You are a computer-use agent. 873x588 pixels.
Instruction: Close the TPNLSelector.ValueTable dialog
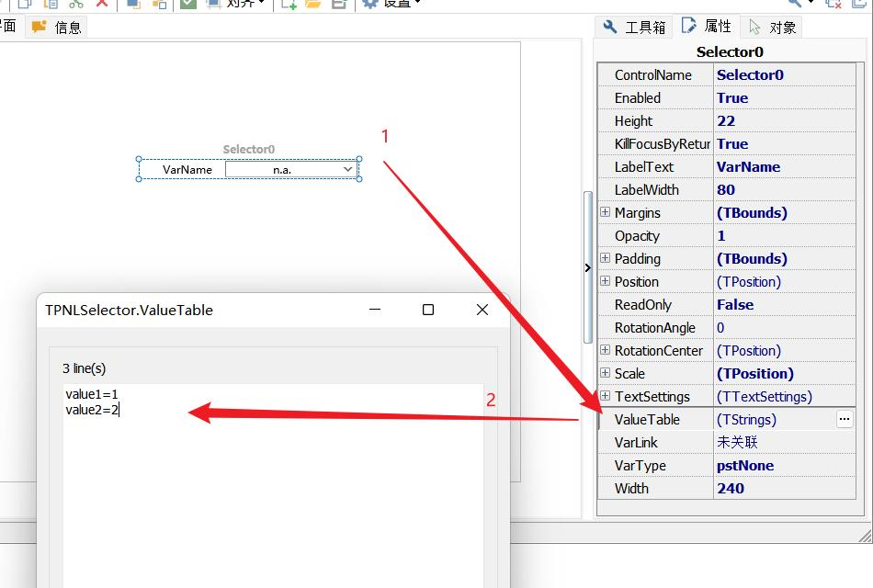pos(482,310)
